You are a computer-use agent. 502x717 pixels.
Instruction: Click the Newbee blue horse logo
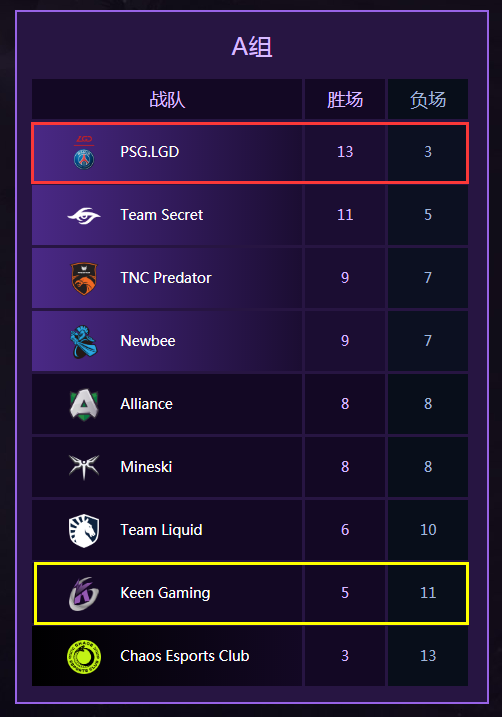point(84,341)
